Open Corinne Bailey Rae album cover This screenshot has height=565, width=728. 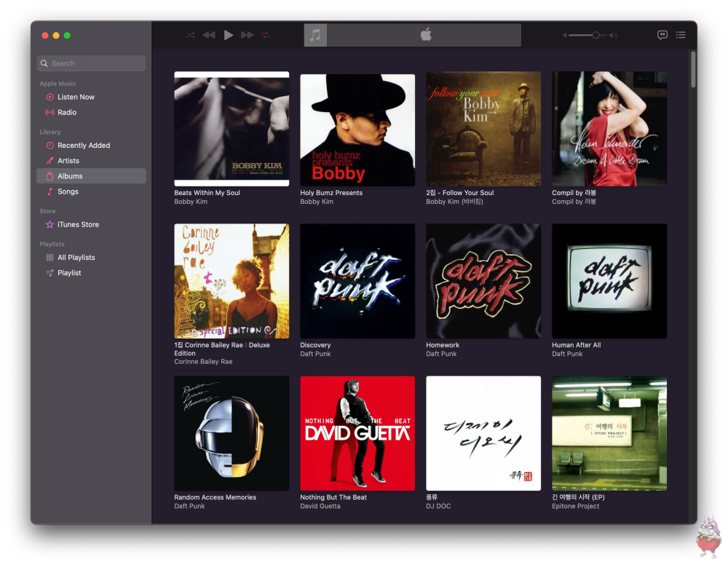tap(232, 281)
